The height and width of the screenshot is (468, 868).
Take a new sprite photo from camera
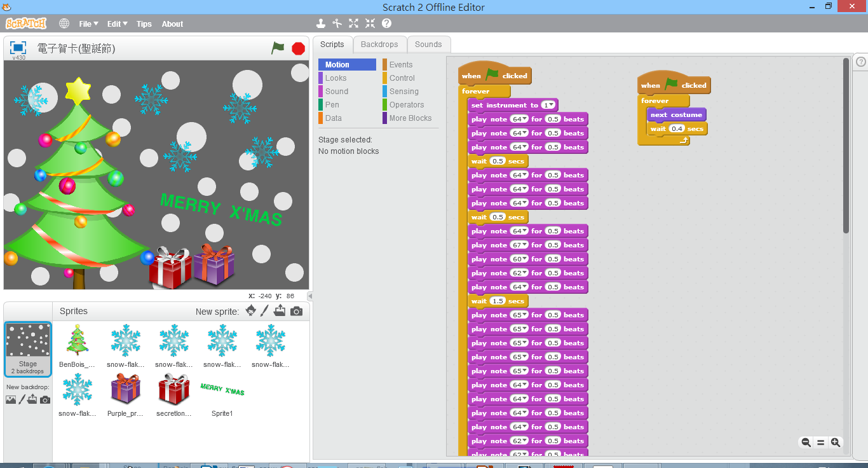[296, 311]
